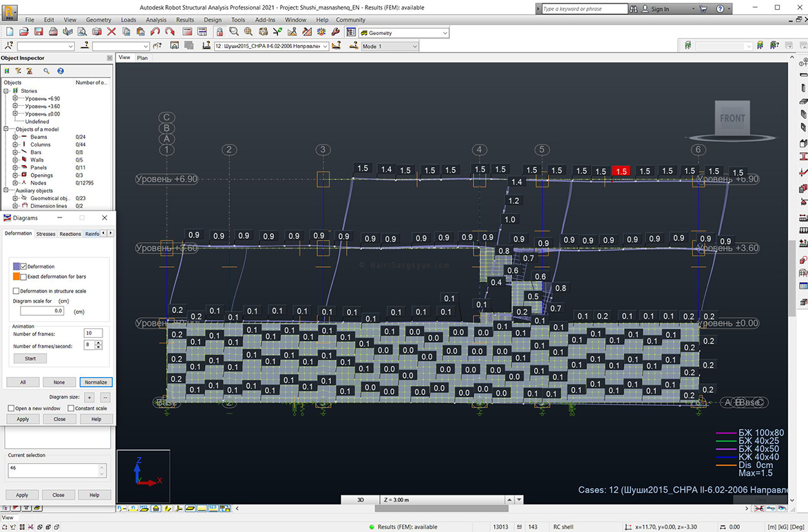
Task: Check Deformation in structure scale
Action: [x=16, y=290]
